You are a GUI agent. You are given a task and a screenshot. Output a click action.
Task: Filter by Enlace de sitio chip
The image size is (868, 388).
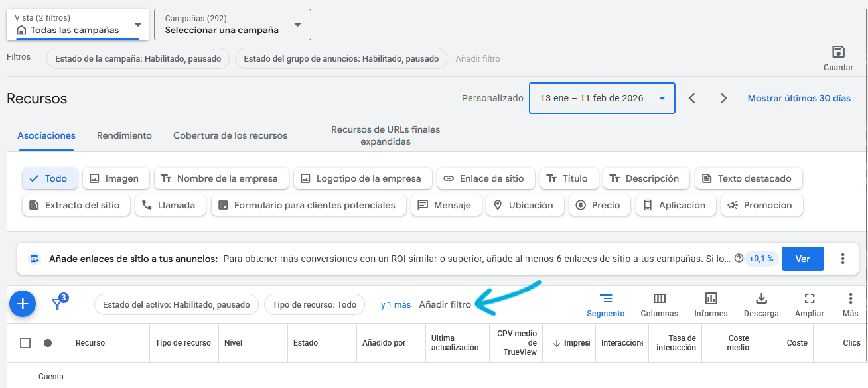pos(485,178)
